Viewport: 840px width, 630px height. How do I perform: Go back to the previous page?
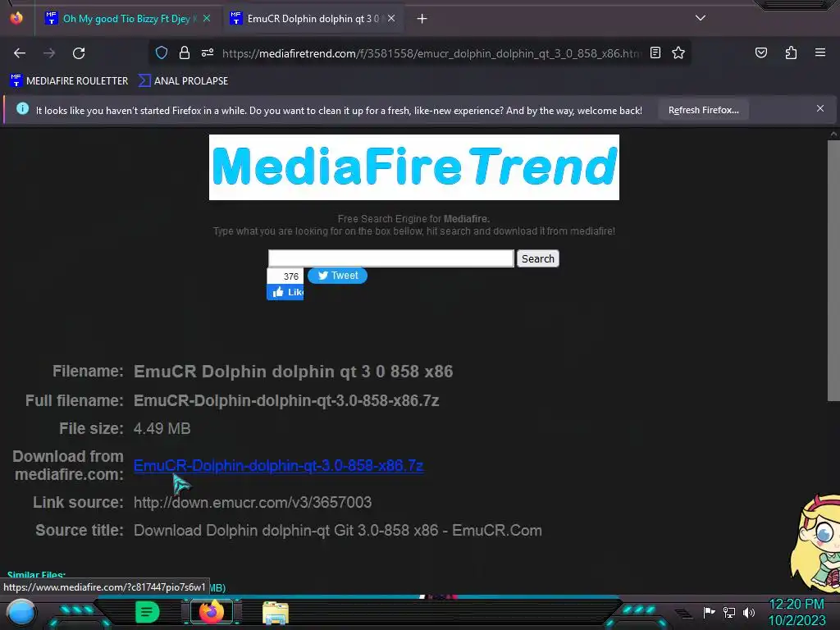(20, 53)
